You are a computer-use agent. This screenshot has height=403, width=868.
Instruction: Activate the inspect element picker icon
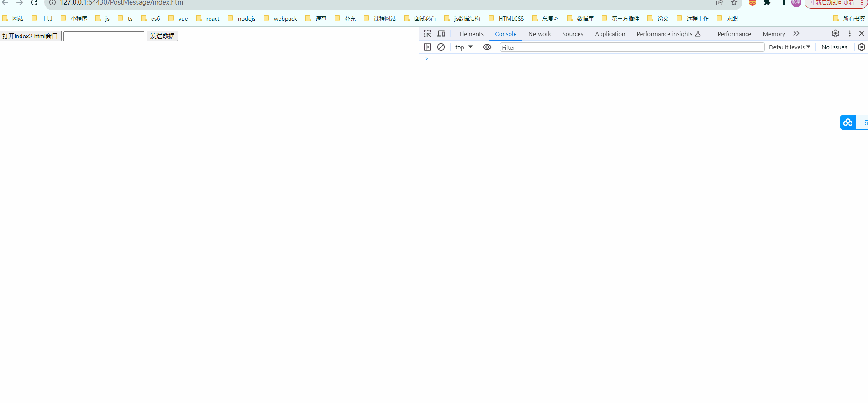[427, 34]
